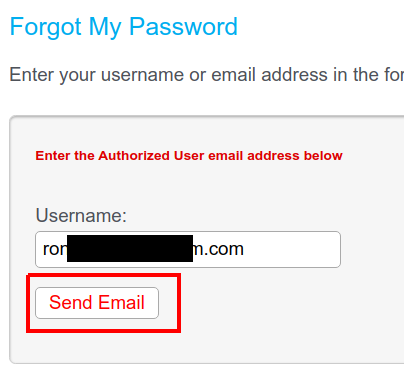Screen dimensions: 404x389
Task: Click the word 'Email' on the Send button
Action: tap(121, 303)
